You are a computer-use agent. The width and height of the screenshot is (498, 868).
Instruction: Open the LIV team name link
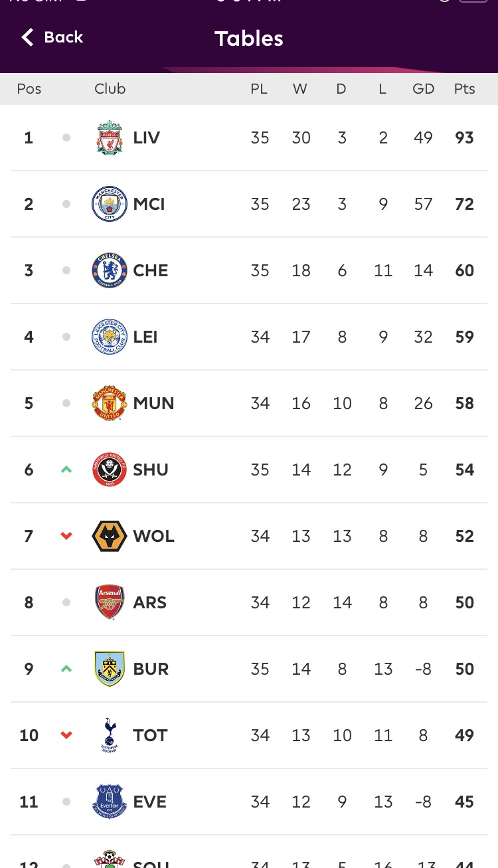pos(147,137)
